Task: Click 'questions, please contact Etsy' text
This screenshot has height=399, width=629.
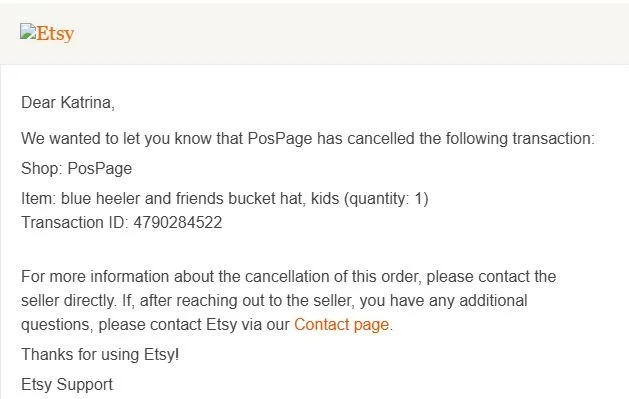Action: point(129,325)
